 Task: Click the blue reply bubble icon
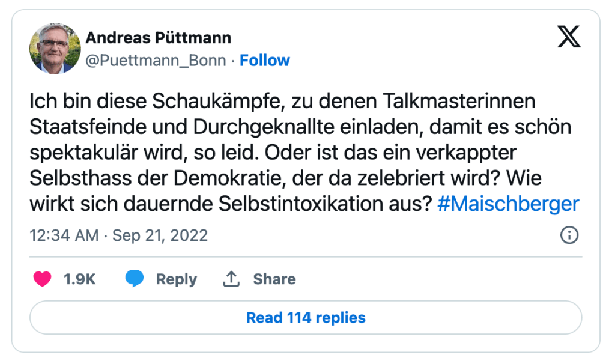click(x=134, y=279)
